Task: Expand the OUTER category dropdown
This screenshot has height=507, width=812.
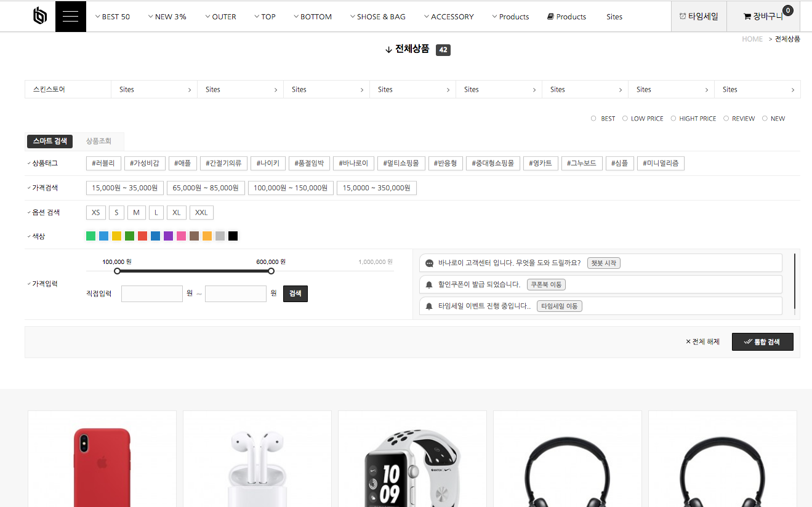Action: [220, 17]
